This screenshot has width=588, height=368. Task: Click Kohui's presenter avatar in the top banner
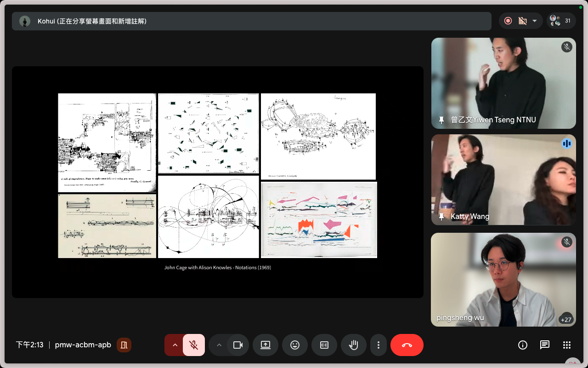click(x=25, y=21)
